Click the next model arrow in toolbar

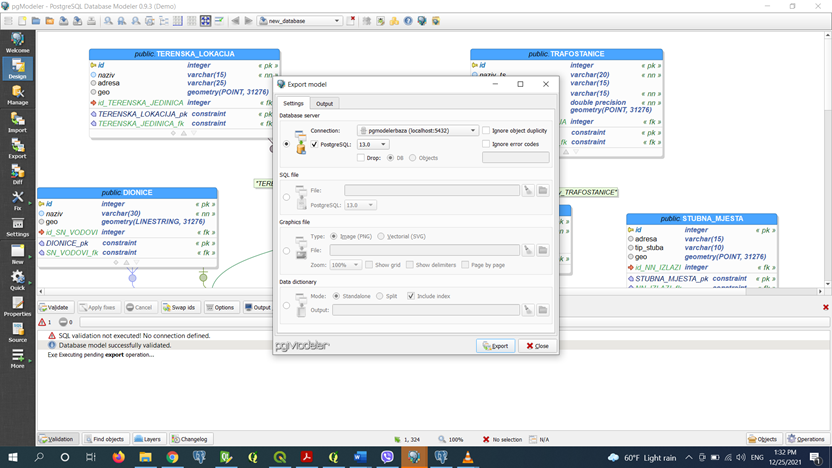point(248,21)
